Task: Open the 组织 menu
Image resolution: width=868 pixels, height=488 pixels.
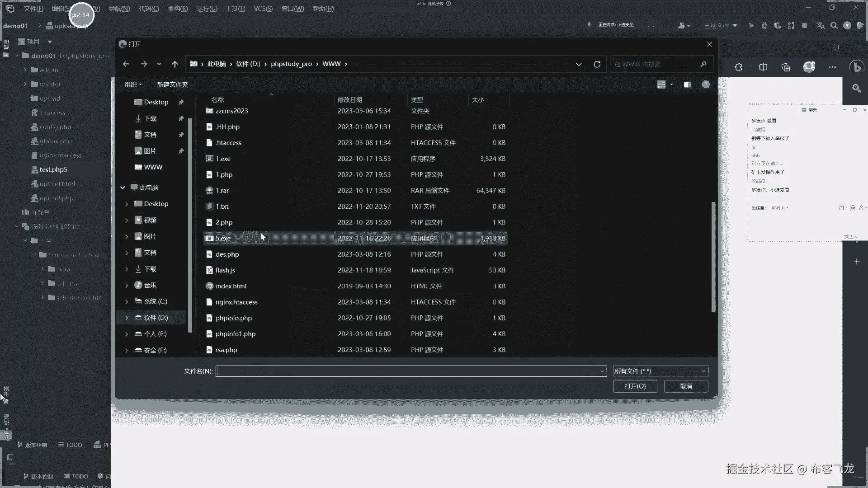Action: click(x=133, y=84)
